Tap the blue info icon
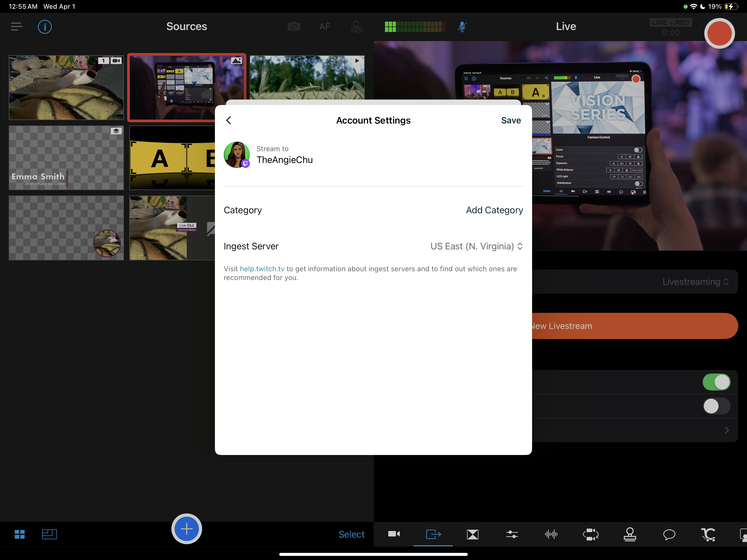This screenshot has width=747, height=560. coord(45,26)
